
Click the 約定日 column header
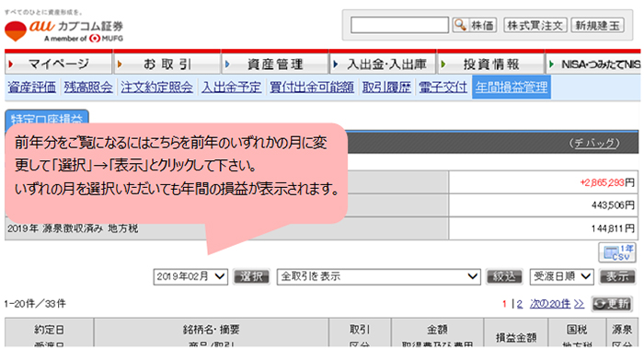49,330
